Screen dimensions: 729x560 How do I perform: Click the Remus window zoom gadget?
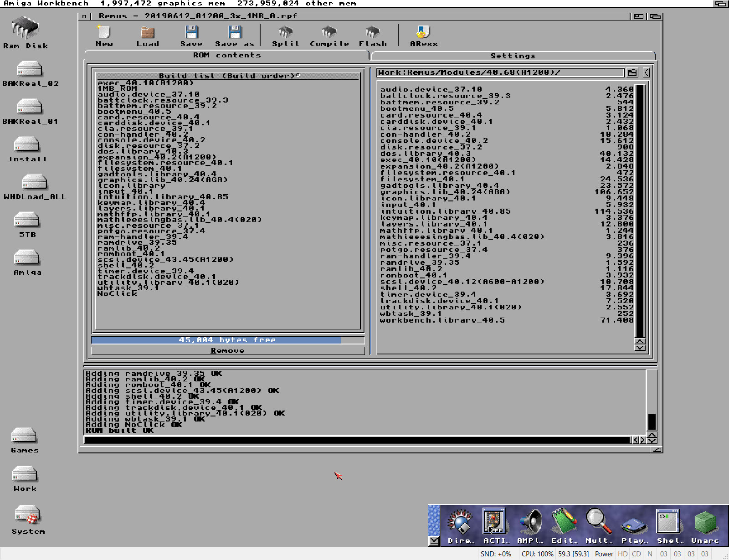point(639,16)
